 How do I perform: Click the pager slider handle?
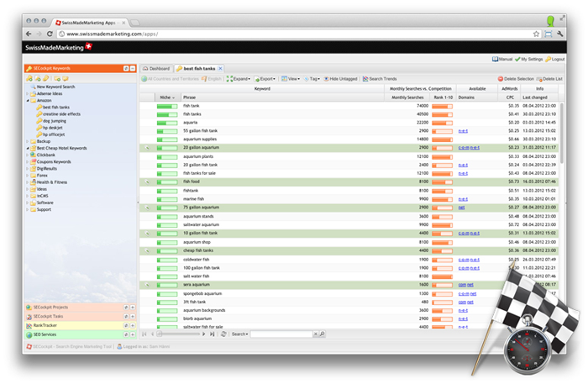point(160,334)
